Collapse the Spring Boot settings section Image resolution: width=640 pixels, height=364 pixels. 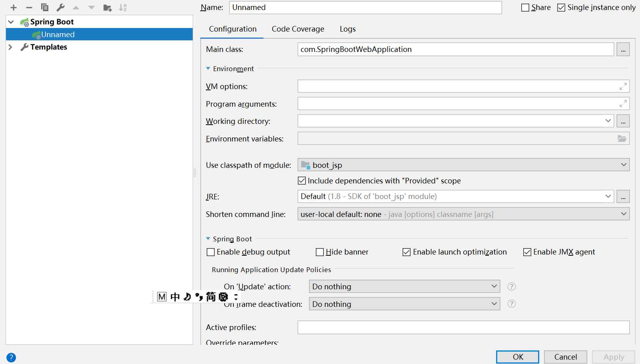208,239
